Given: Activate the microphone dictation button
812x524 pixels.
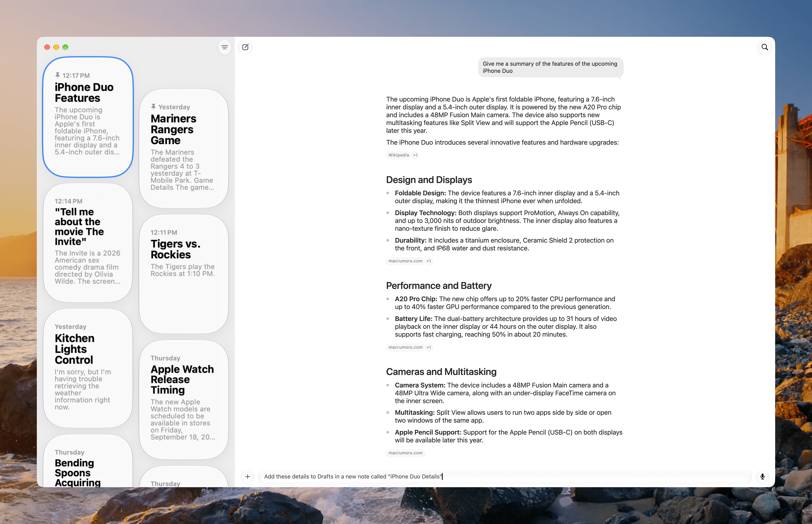Looking at the screenshot, I should 762,477.
